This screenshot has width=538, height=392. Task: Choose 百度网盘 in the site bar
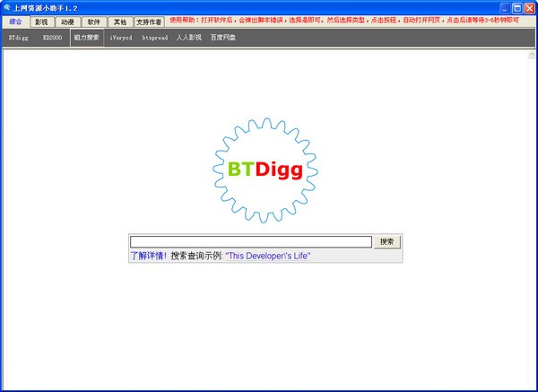coord(223,38)
